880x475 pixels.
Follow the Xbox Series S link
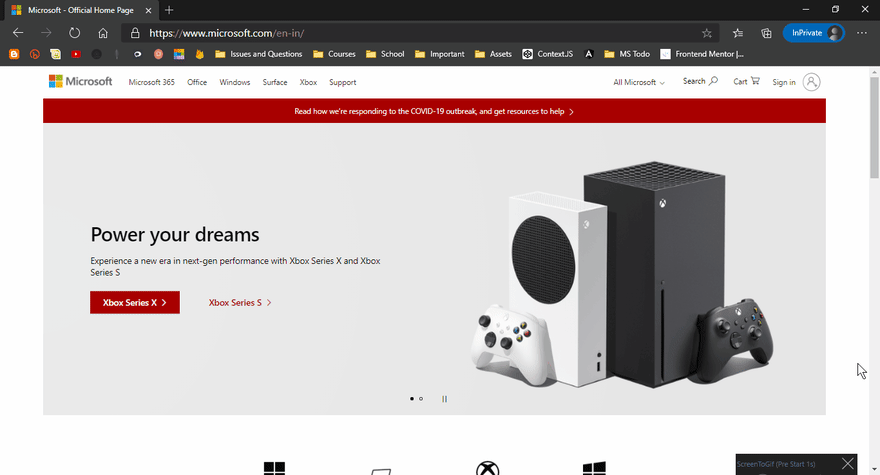point(240,303)
